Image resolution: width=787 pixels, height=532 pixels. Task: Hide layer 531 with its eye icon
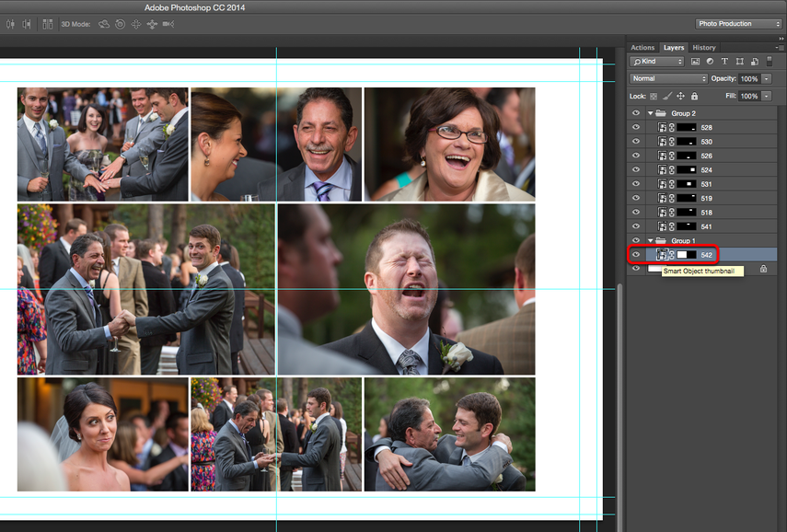tap(636, 184)
